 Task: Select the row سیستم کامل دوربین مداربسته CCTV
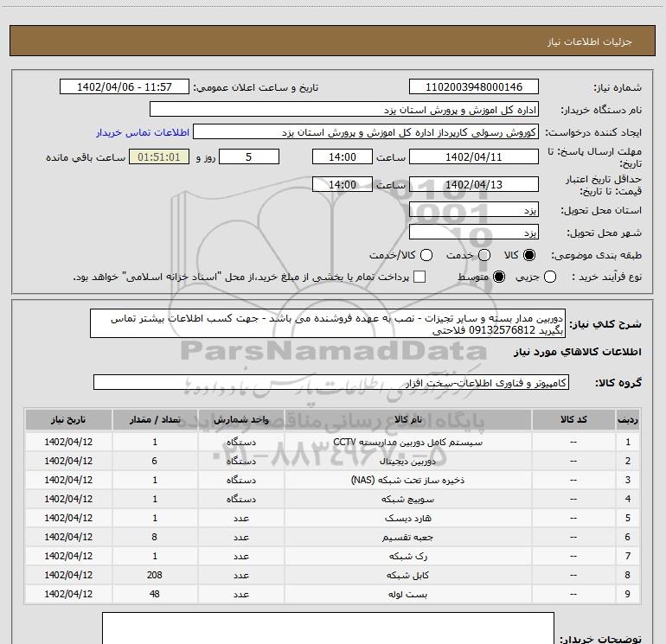(x=333, y=442)
